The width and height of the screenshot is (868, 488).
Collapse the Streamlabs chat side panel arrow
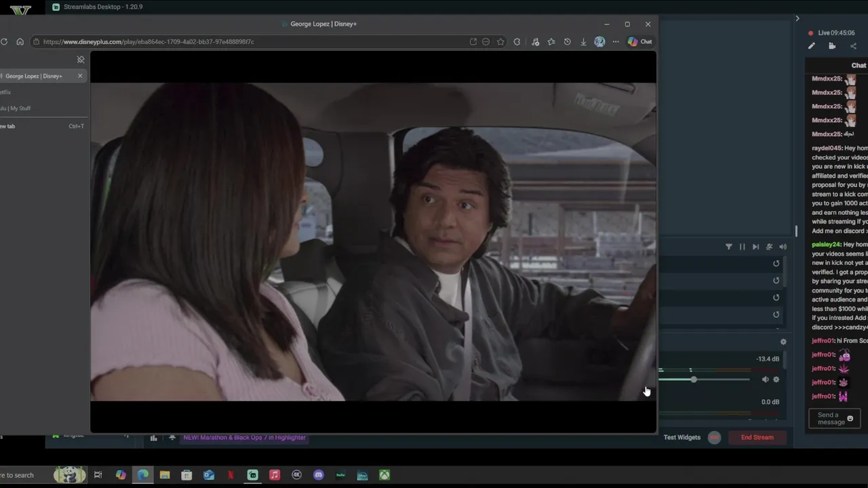click(797, 18)
